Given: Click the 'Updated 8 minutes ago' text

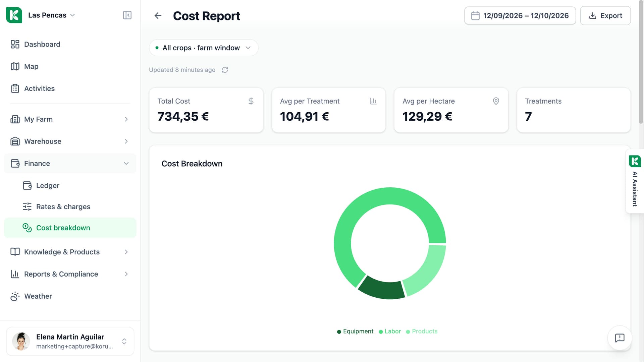Looking at the screenshot, I should pos(182,70).
